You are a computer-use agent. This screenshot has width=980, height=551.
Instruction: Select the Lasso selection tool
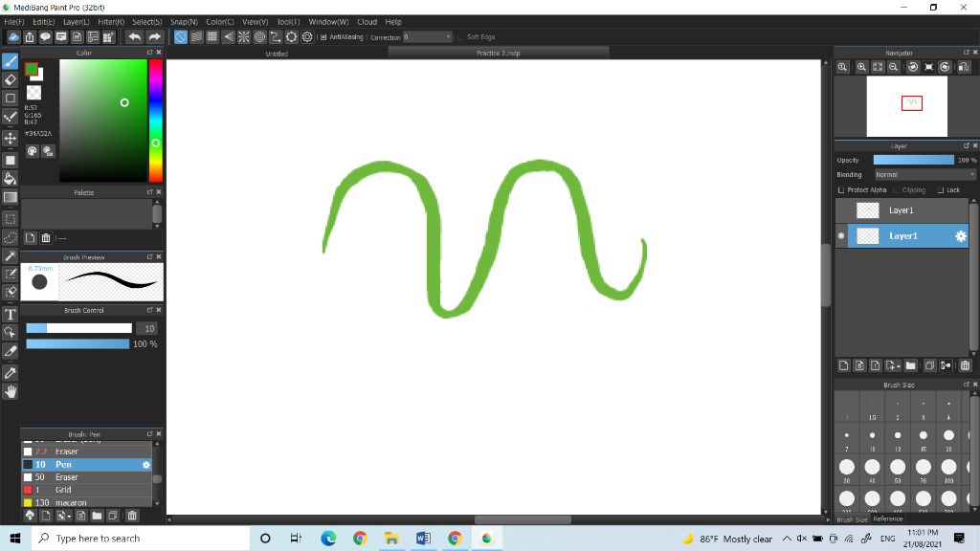pyautogui.click(x=10, y=237)
